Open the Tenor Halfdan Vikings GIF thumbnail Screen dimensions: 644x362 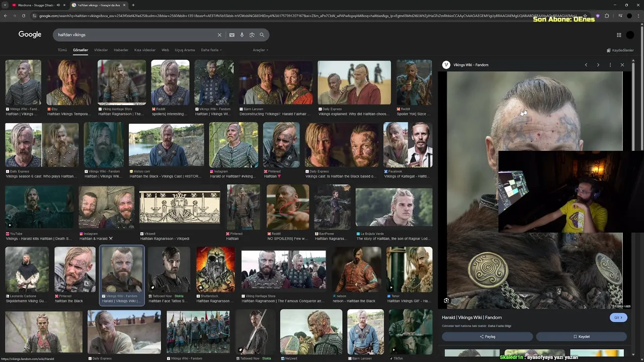pos(409,269)
